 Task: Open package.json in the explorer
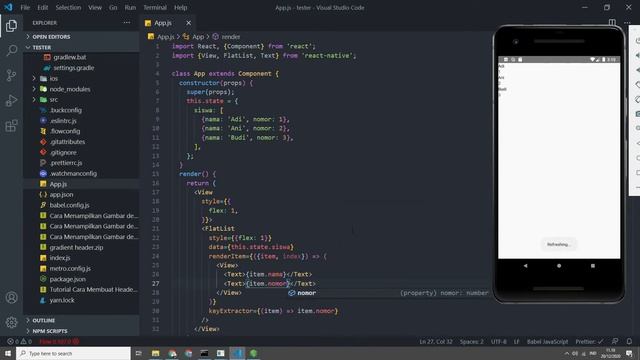(68, 279)
